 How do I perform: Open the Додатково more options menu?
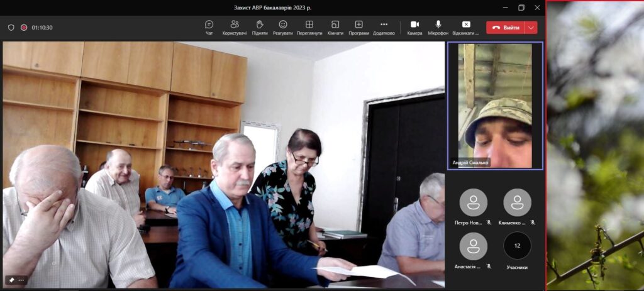[x=384, y=27]
